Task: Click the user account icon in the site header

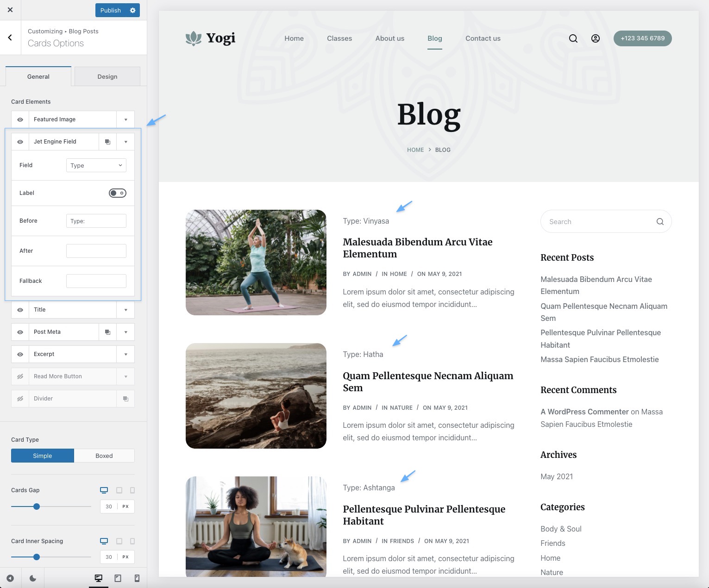Action: pos(595,38)
